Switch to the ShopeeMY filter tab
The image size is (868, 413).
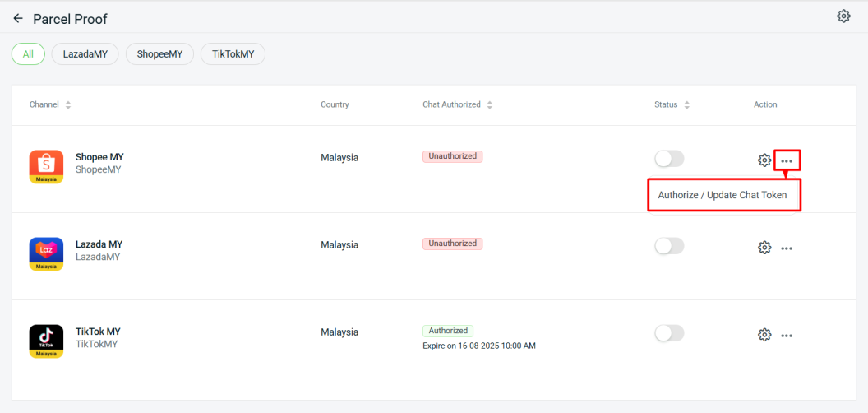(159, 54)
